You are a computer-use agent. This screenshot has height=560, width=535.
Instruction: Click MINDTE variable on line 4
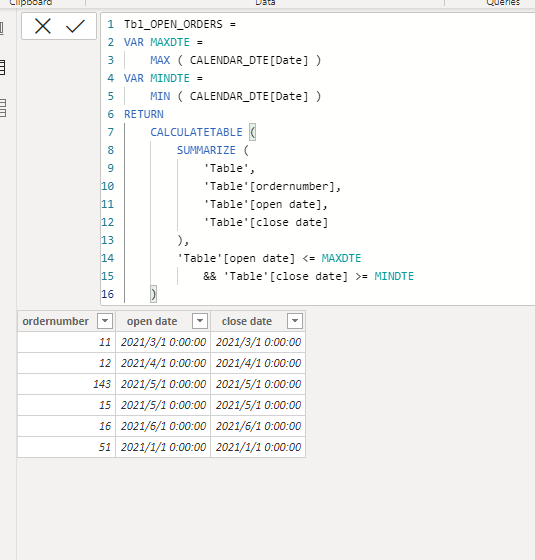tap(170, 78)
